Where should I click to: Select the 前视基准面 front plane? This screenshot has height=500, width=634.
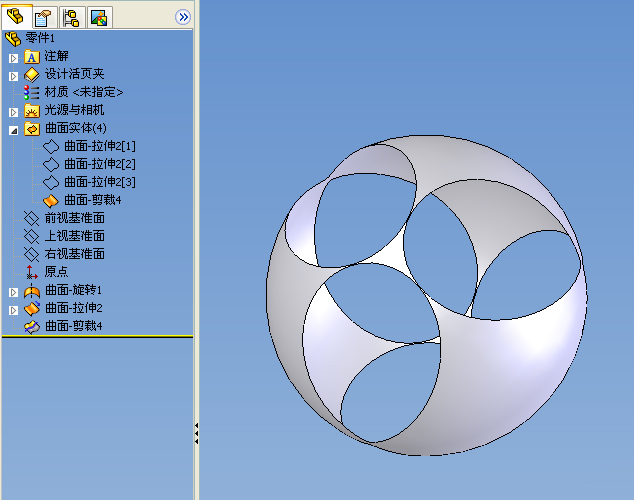[74, 218]
